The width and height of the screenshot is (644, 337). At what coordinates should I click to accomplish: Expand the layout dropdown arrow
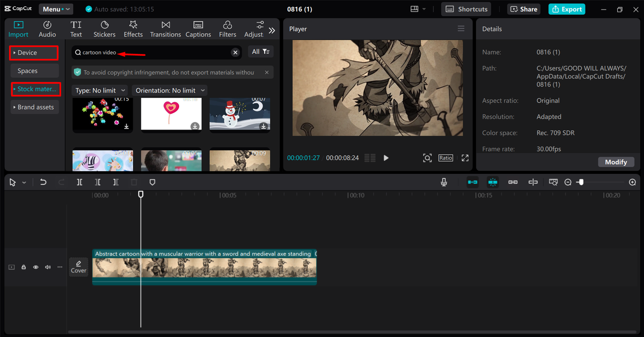coord(424,9)
